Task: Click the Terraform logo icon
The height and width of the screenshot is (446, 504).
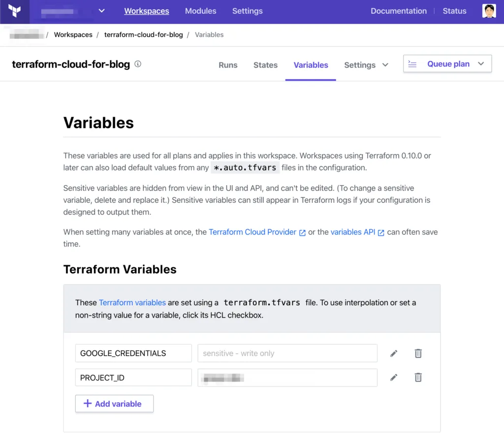Action: tap(14, 11)
